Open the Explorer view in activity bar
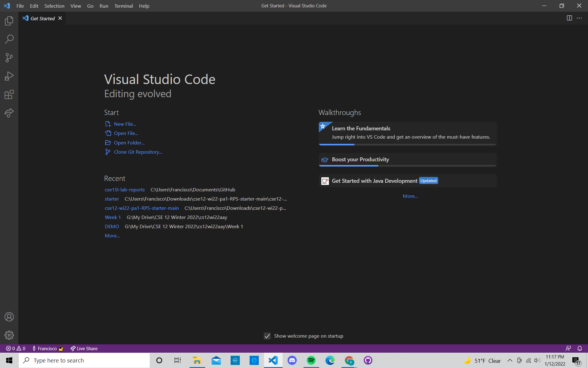This screenshot has width=588, height=368. (9, 21)
